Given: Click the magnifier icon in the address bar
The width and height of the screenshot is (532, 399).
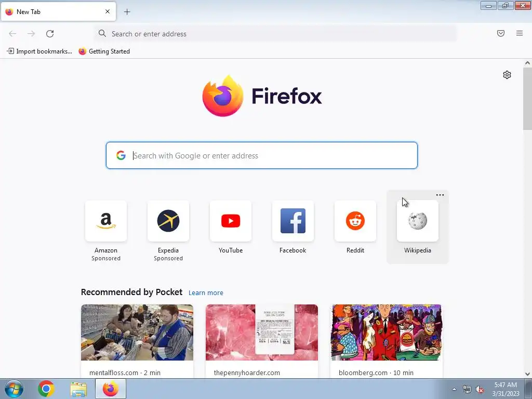Looking at the screenshot, I should click(102, 33).
